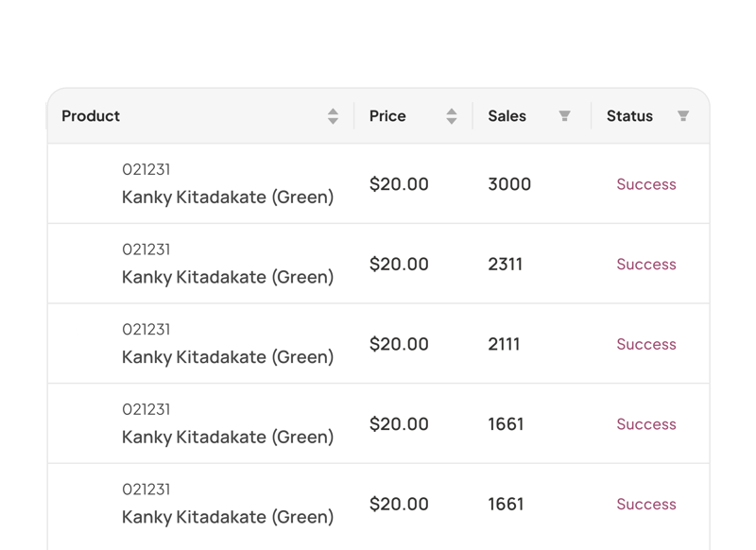This screenshot has height=550, width=756.
Task: Select Kanky Kitadakate in the 2311-sales row
Action: pos(228,278)
